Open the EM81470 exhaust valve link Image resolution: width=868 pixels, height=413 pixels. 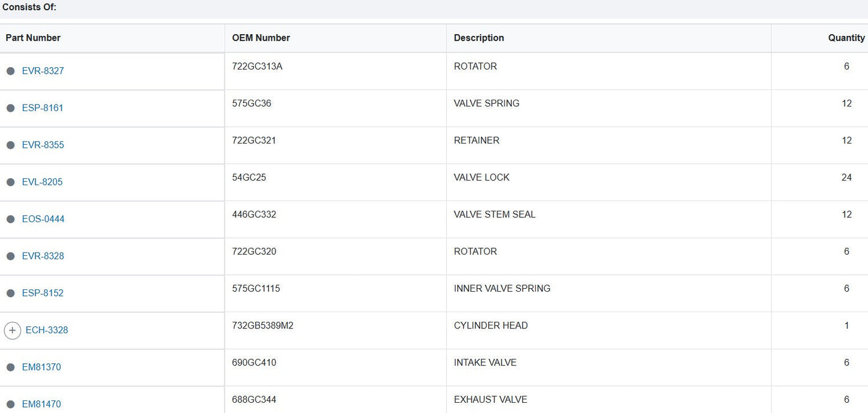pyautogui.click(x=41, y=404)
